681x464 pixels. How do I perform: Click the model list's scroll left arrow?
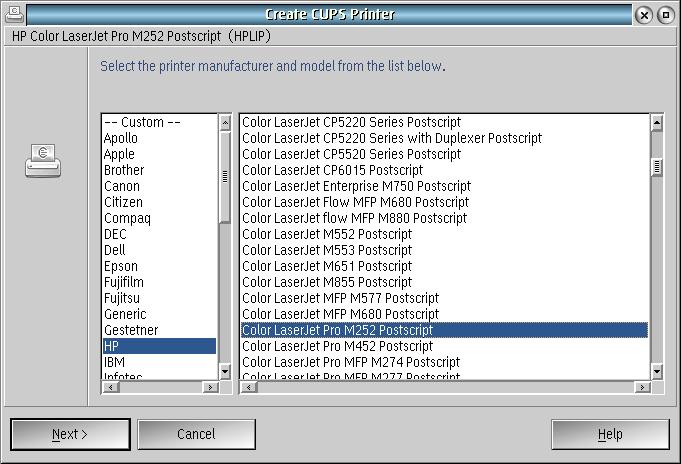[x=249, y=387]
